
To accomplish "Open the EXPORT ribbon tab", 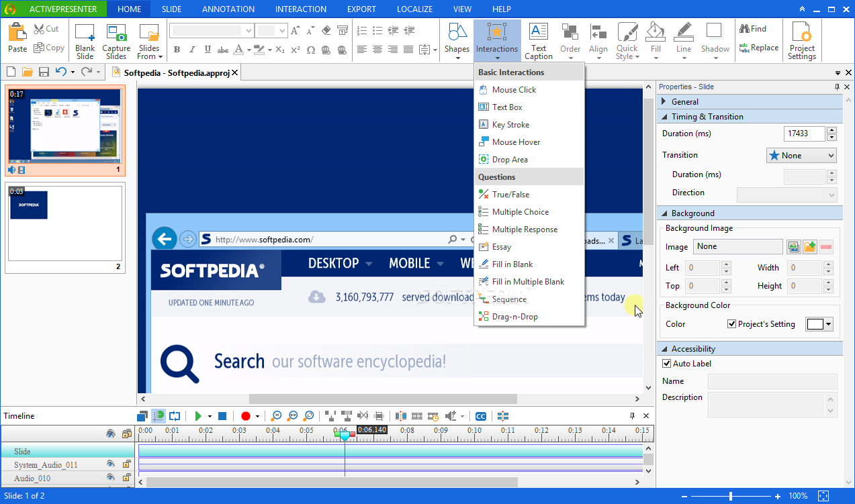I will [361, 9].
